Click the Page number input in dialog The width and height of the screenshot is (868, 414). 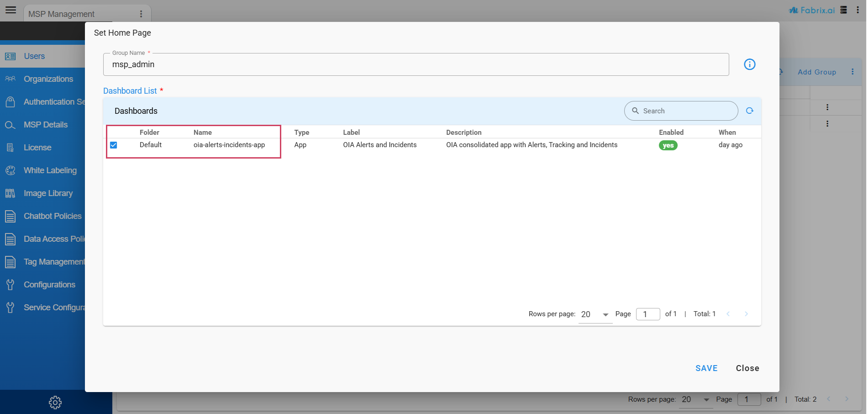click(647, 314)
